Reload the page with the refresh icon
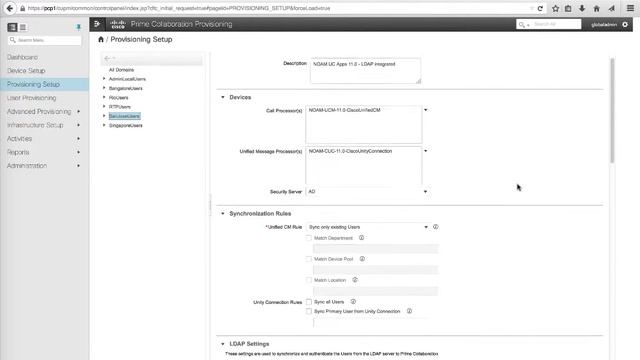The image size is (640, 360). click(540, 8)
